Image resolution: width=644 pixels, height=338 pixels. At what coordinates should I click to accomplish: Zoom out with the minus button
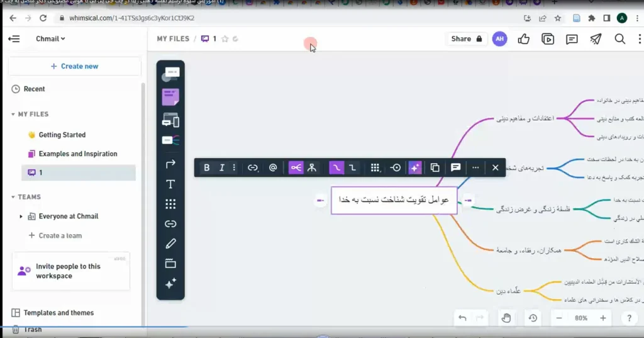click(559, 318)
